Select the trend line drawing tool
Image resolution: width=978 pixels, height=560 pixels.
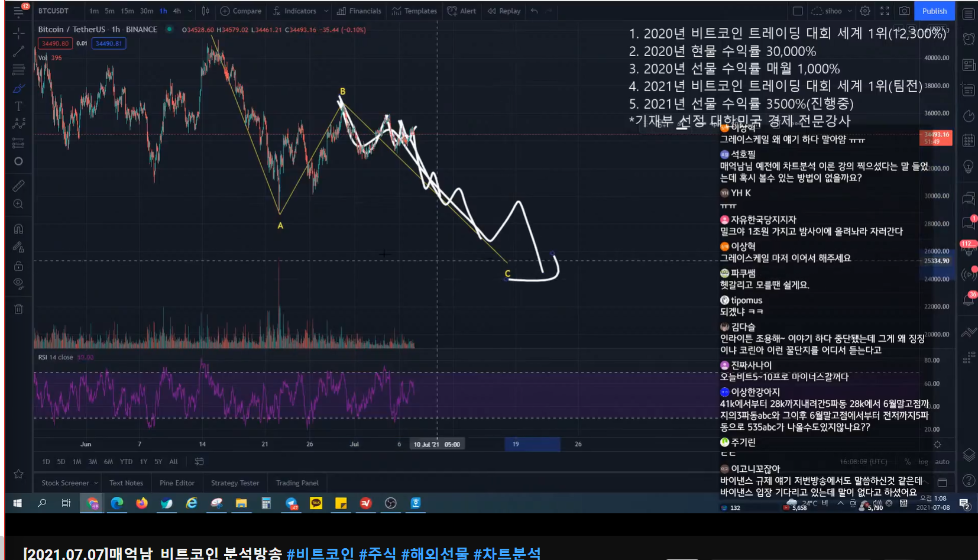coord(18,51)
